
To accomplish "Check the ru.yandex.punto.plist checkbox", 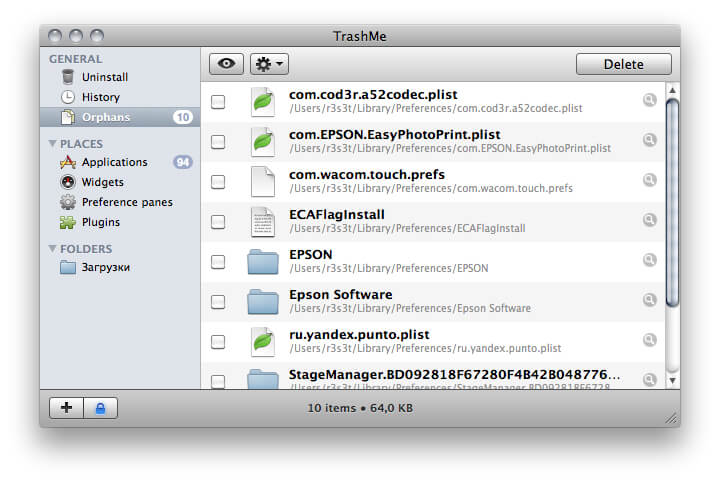I will (x=218, y=342).
